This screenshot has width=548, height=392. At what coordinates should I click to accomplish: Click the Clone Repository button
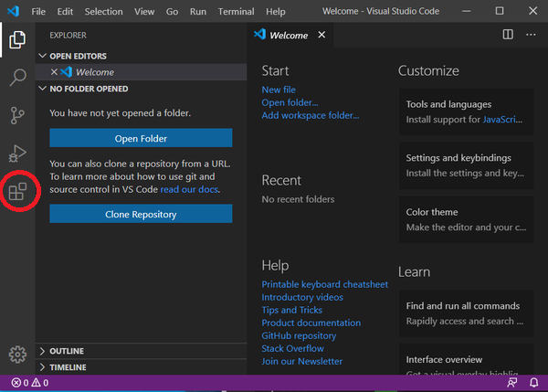click(141, 214)
